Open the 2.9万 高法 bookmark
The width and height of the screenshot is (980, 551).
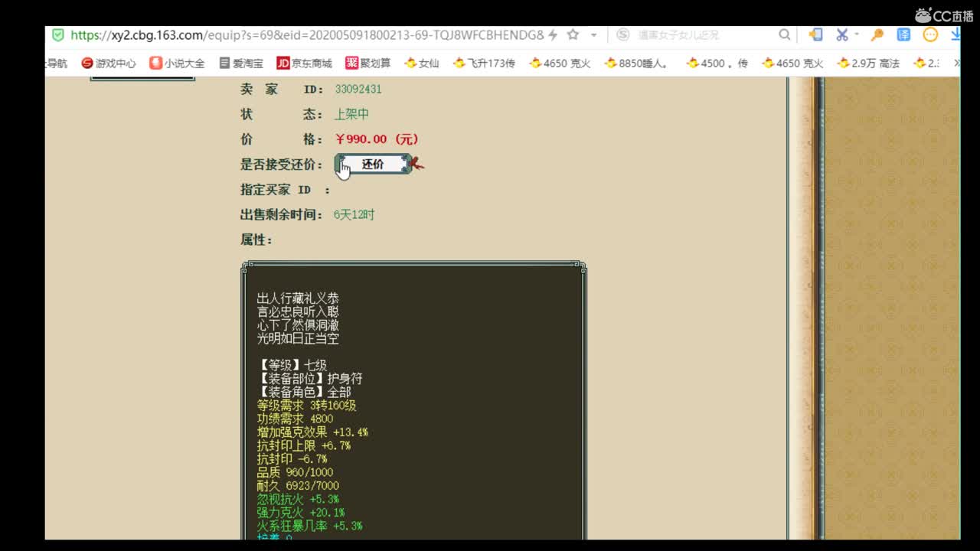(x=868, y=64)
